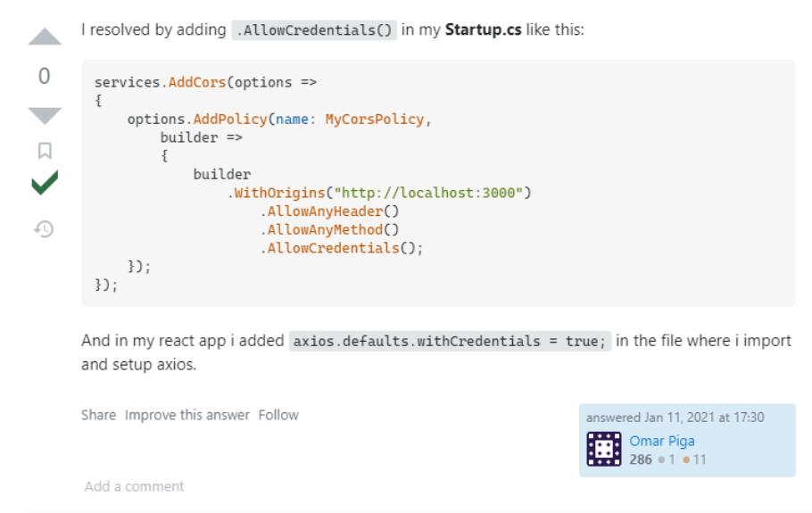Click Improve this answer

187,415
